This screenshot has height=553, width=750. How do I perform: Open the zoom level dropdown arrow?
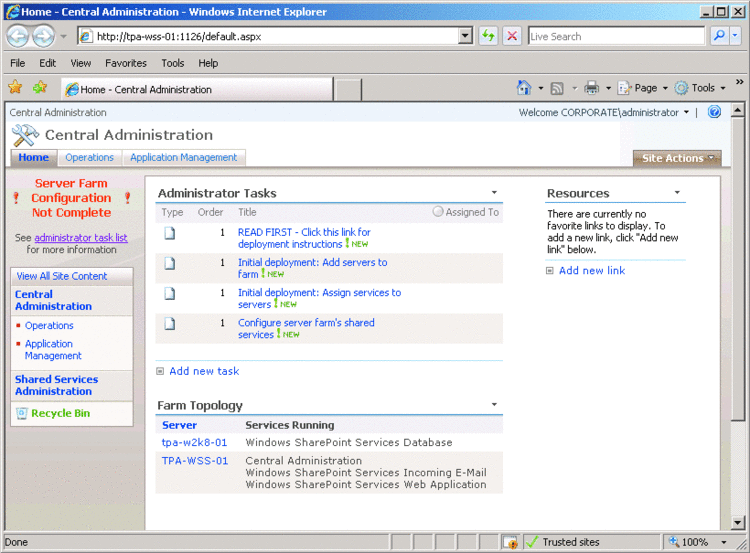point(724,542)
